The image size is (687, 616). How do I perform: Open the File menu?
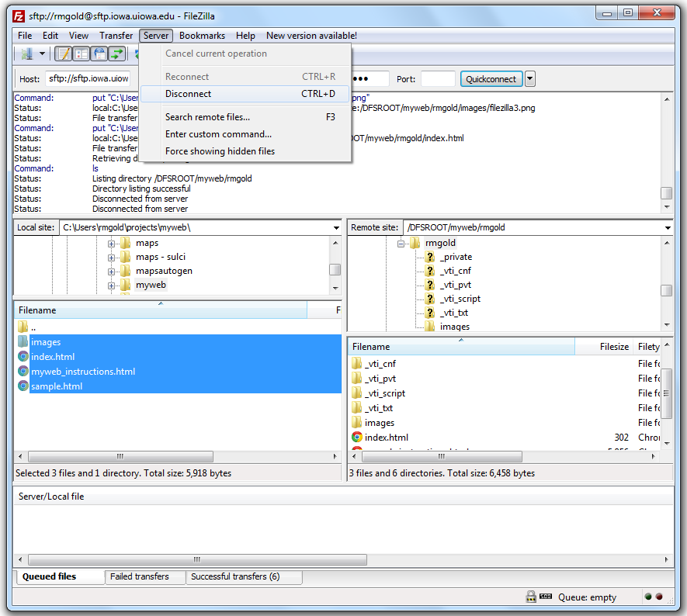click(x=25, y=36)
